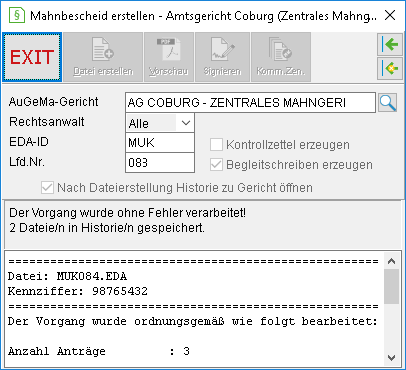The height and width of the screenshot is (370, 406).
Task: Click 'Der Vorgang wurde ordnungsgemäß wie folgt bearbeitet:'
Action: pyautogui.click(x=192, y=321)
